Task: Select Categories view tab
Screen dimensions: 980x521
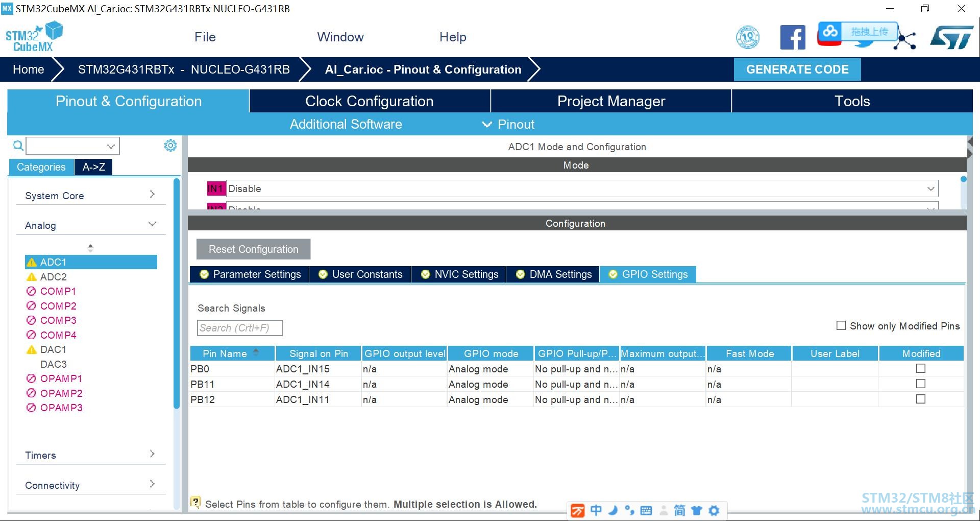Action: [41, 167]
